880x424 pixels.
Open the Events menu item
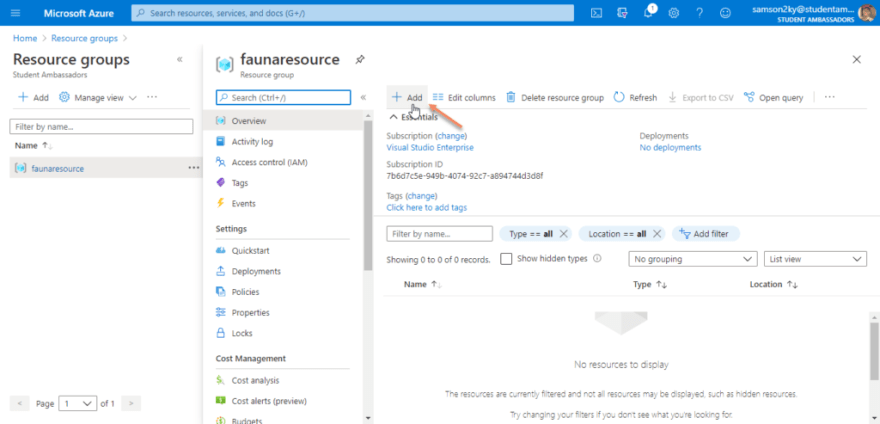pos(243,203)
